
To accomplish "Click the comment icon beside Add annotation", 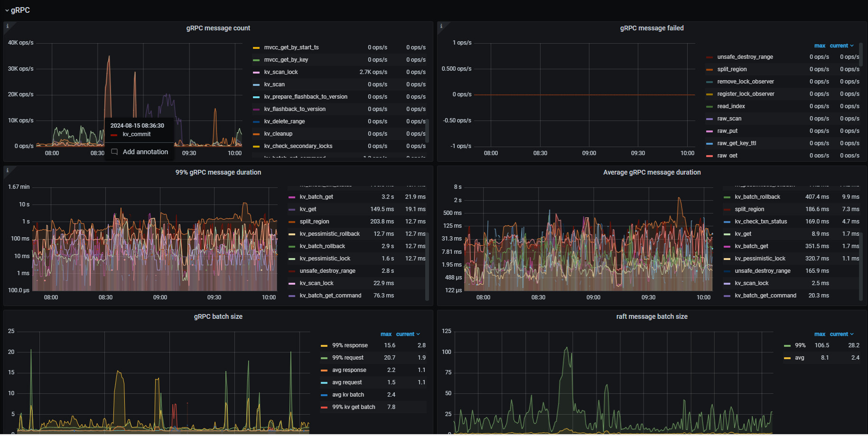I will pos(114,152).
